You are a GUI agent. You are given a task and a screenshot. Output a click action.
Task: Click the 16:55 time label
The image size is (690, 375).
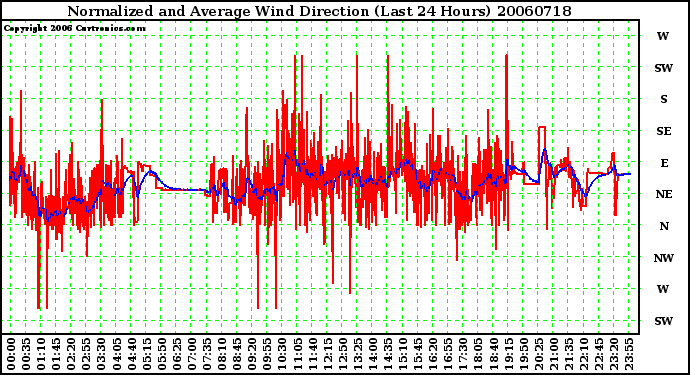tap(447, 354)
